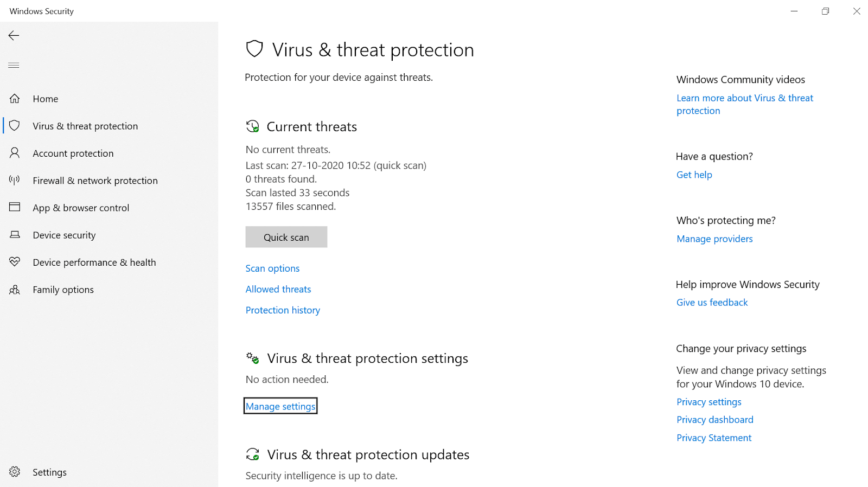This screenshot has width=868, height=487.
Task: Open Privacy settings
Action: click(x=709, y=401)
